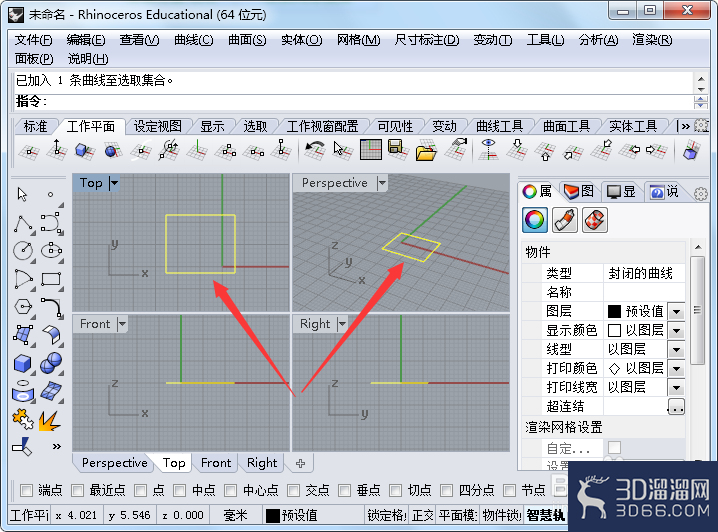Open properties panel gear options
This screenshot has height=532, width=718.
pos(701,194)
